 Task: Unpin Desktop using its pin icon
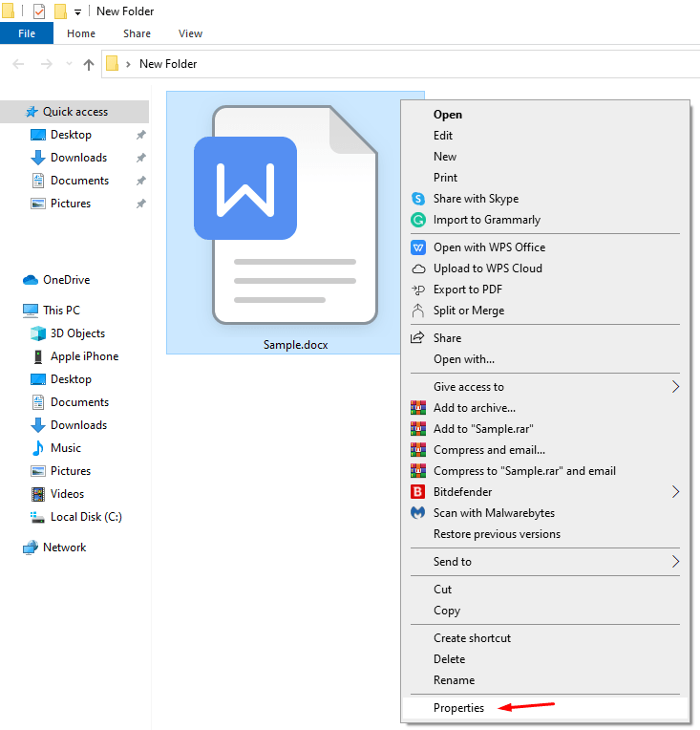click(140, 135)
